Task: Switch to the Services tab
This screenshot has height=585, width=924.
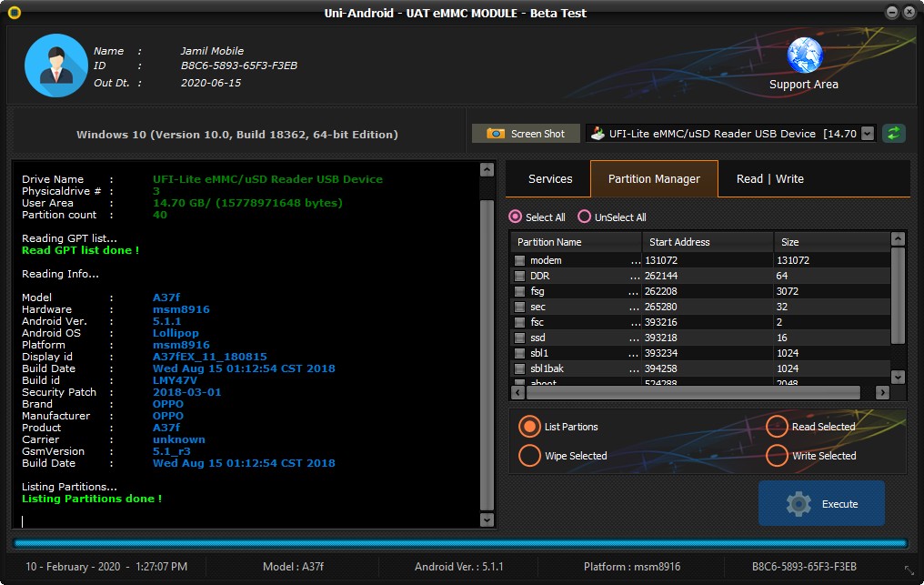Action: pyautogui.click(x=550, y=179)
